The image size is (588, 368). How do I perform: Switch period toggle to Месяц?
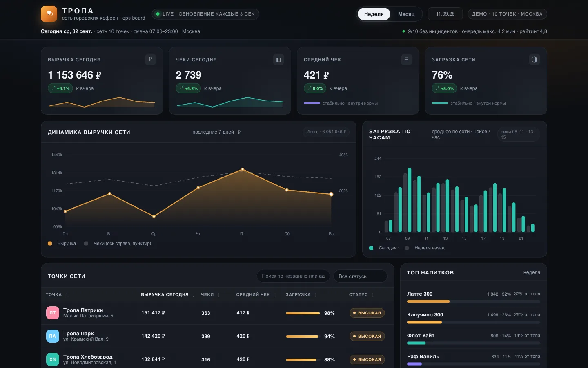tap(406, 14)
